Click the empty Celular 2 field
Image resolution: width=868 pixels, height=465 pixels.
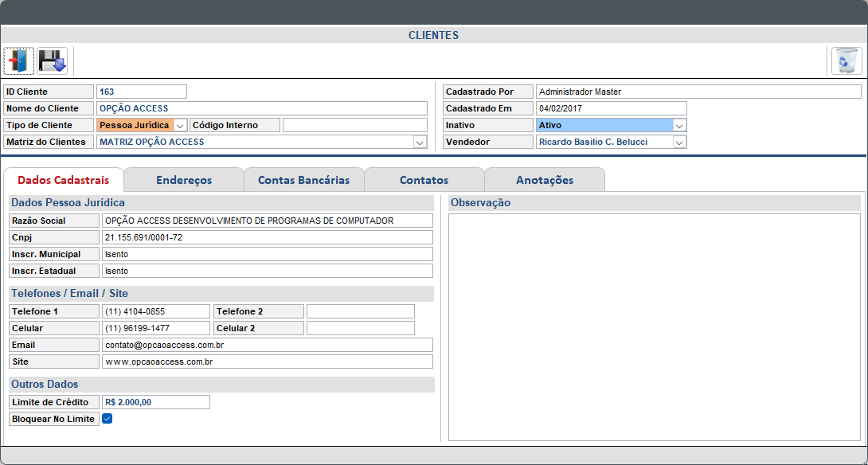pyautogui.click(x=361, y=328)
